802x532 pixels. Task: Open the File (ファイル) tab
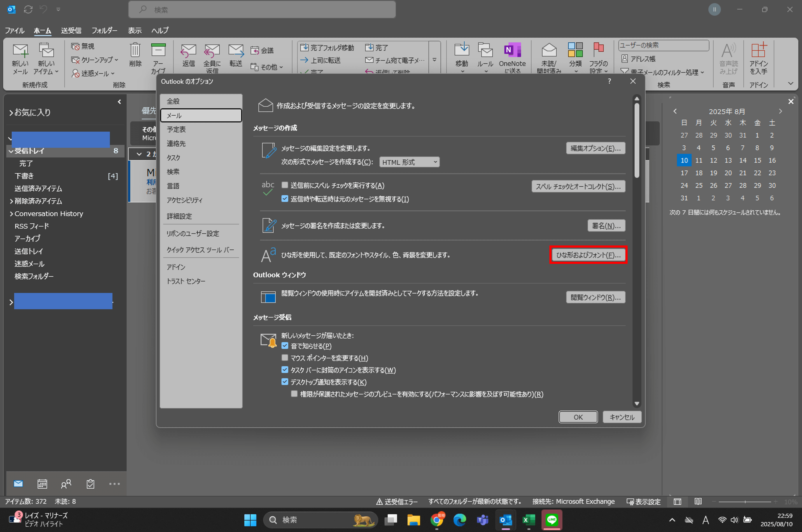pos(14,31)
